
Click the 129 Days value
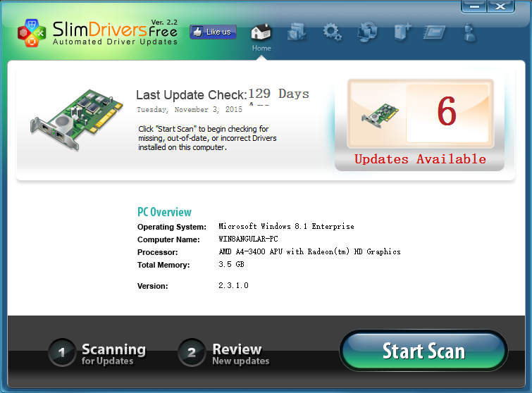click(x=278, y=94)
